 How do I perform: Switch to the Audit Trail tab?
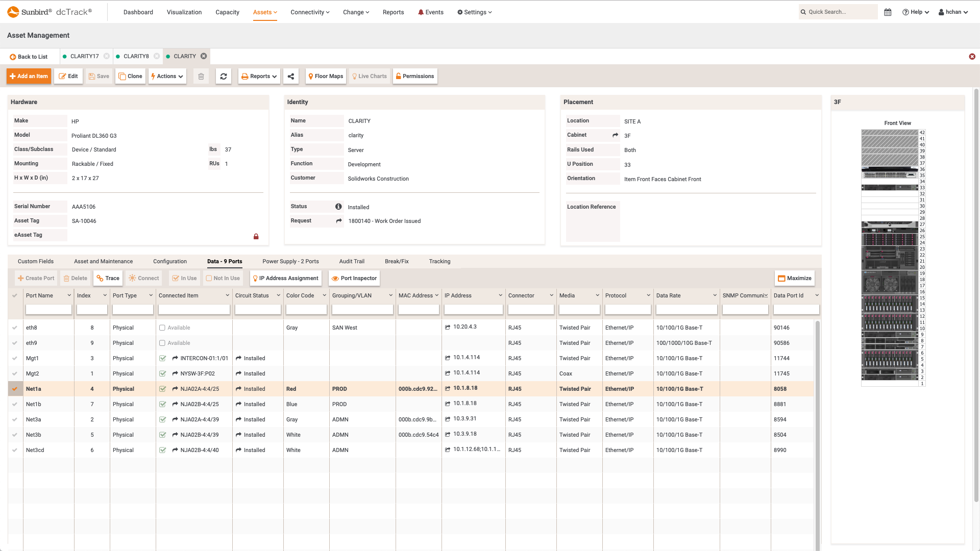coord(351,261)
